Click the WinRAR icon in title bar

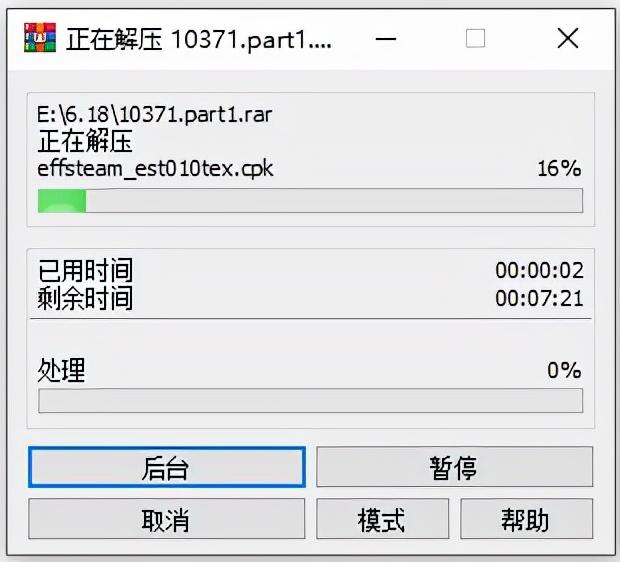[x=40, y=38]
